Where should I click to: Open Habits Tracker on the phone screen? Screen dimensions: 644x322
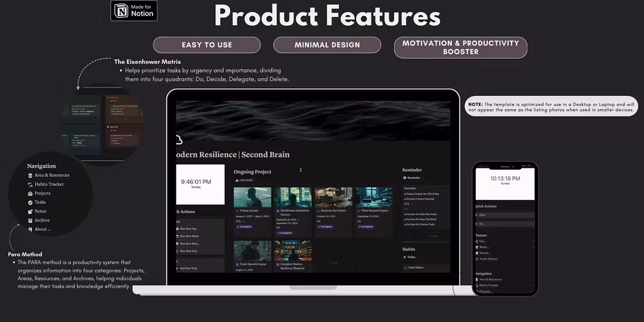coord(487,285)
